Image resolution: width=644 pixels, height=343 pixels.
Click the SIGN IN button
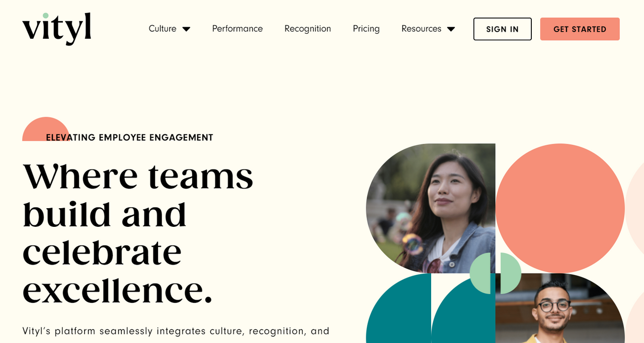click(x=503, y=29)
